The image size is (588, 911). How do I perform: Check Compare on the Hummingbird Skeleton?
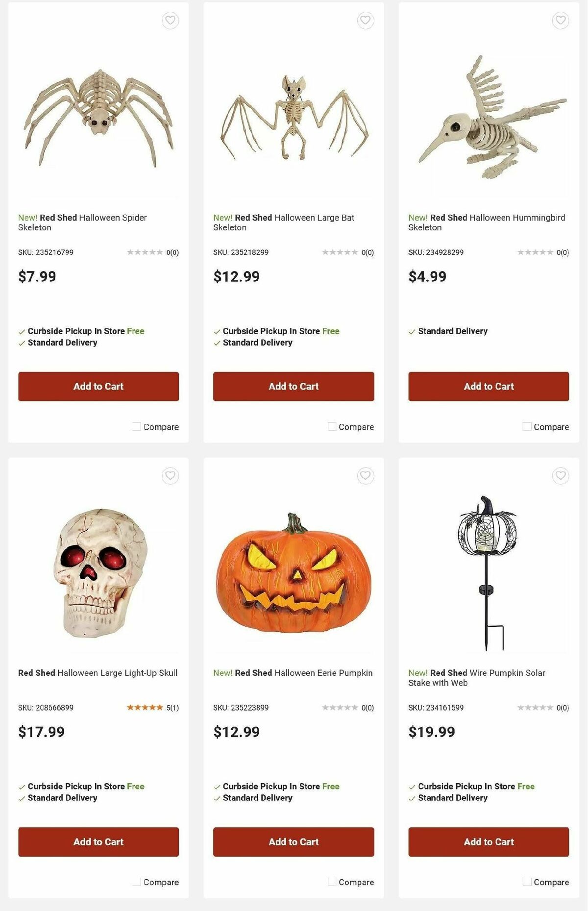[x=527, y=426]
